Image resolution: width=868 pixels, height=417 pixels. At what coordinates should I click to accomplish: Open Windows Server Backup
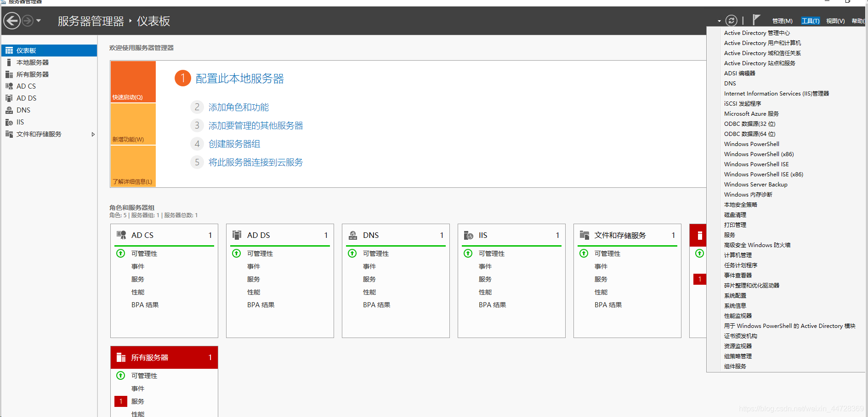click(x=755, y=185)
